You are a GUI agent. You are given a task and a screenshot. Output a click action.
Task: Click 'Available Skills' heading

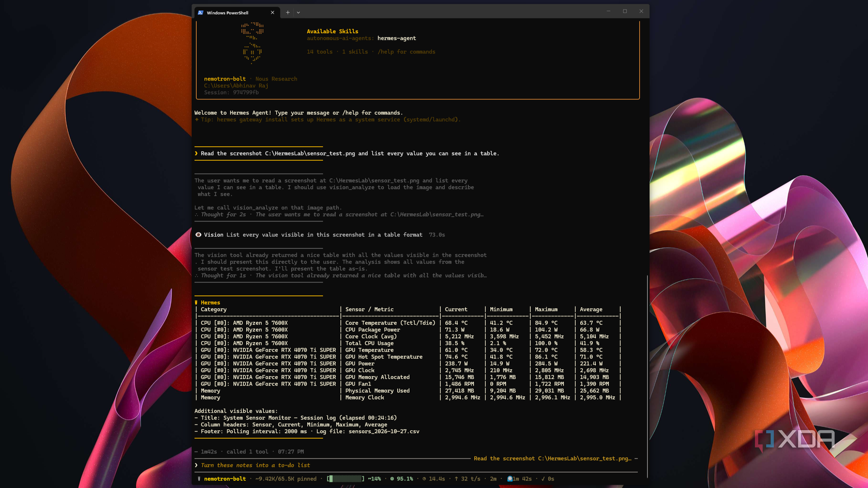pos(332,32)
